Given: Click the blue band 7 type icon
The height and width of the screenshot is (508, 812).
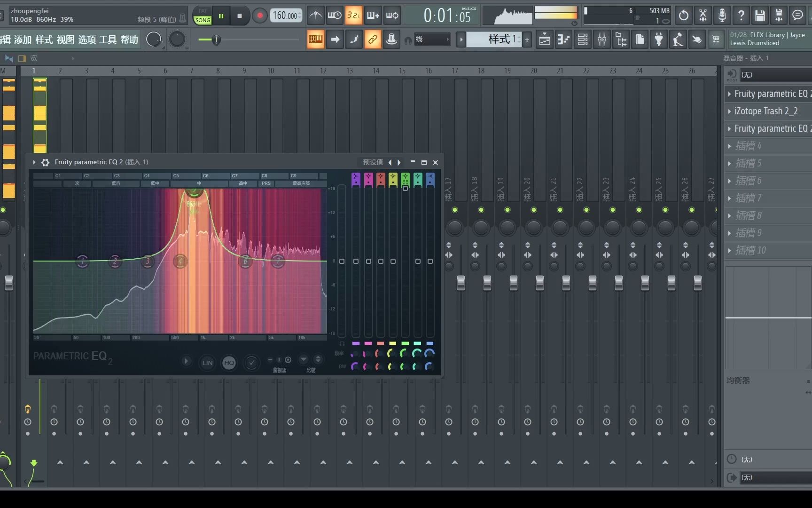Looking at the screenshot, I should [x=430, y=179].
